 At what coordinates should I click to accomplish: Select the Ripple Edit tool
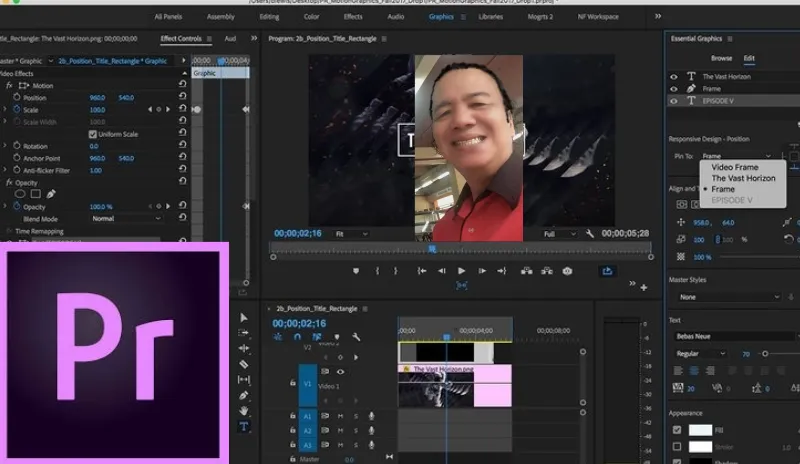244,348
